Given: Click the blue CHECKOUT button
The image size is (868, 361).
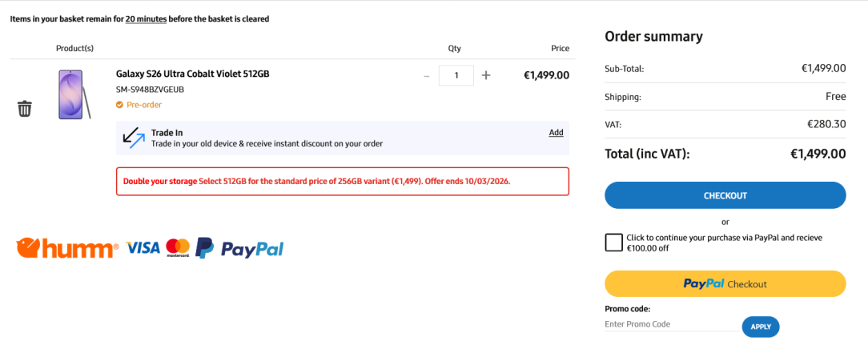Looking at the screenshot, I should (725, 195).
